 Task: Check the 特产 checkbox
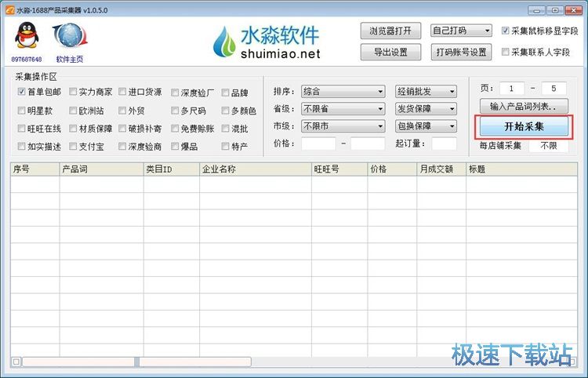pos(225,146)
